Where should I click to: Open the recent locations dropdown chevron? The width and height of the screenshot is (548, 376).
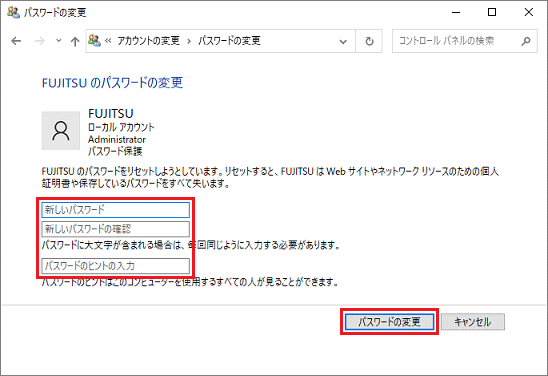click(59, 41)
